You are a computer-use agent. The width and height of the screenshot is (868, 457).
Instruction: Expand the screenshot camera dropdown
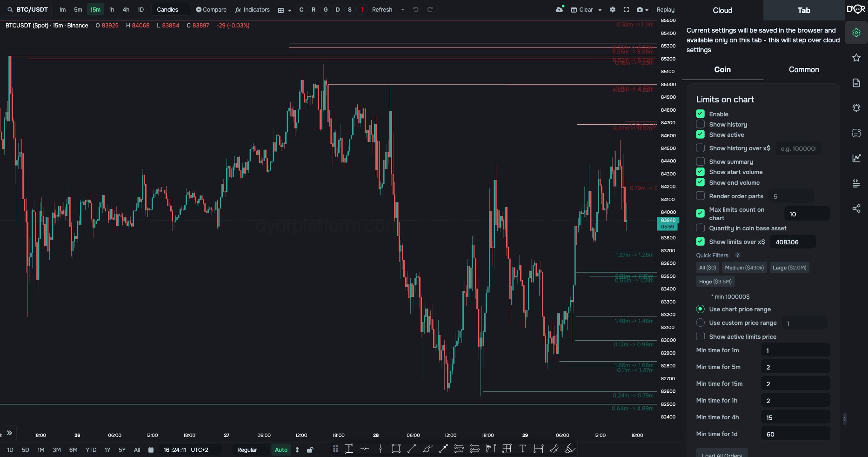(647, 10)
